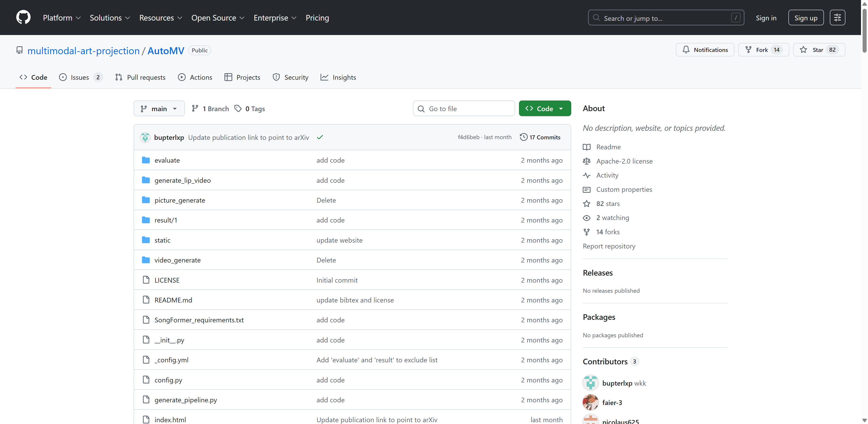Click the tags icon showing 0 Tags

[238, 108]
